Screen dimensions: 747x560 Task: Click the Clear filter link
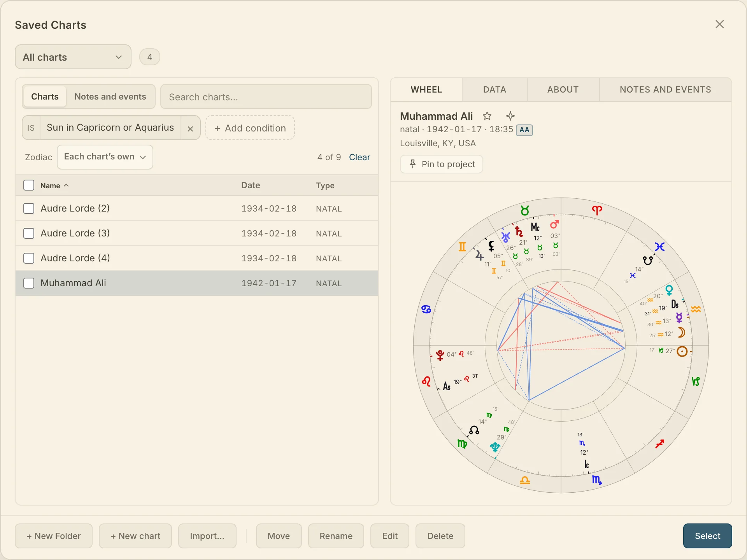coord(359,157)
